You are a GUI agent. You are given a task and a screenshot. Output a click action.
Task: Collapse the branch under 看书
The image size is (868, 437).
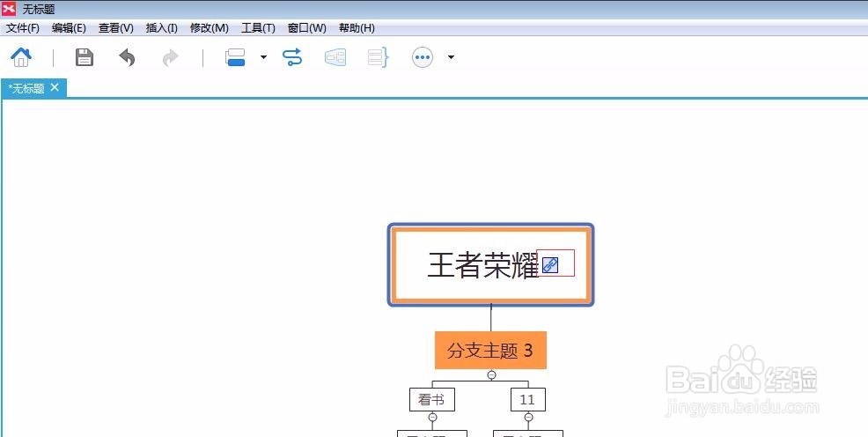click(x=433, y=417)
